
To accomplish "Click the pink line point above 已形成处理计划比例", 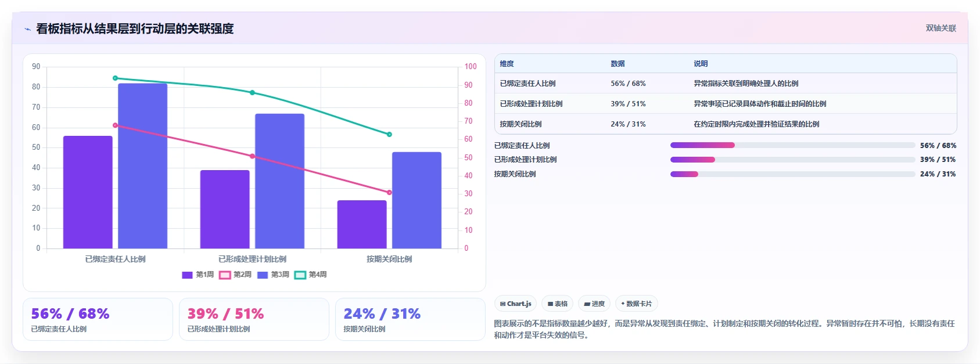I will coord(252,156).
